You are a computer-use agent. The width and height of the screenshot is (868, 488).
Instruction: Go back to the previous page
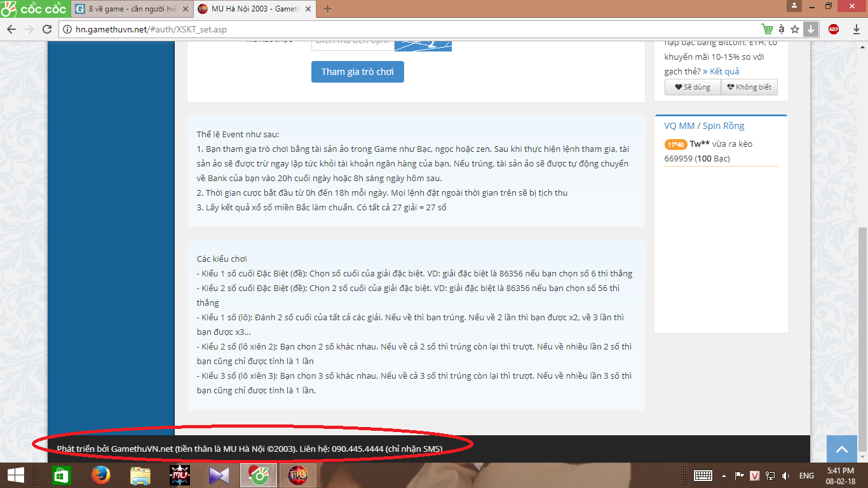11,29
